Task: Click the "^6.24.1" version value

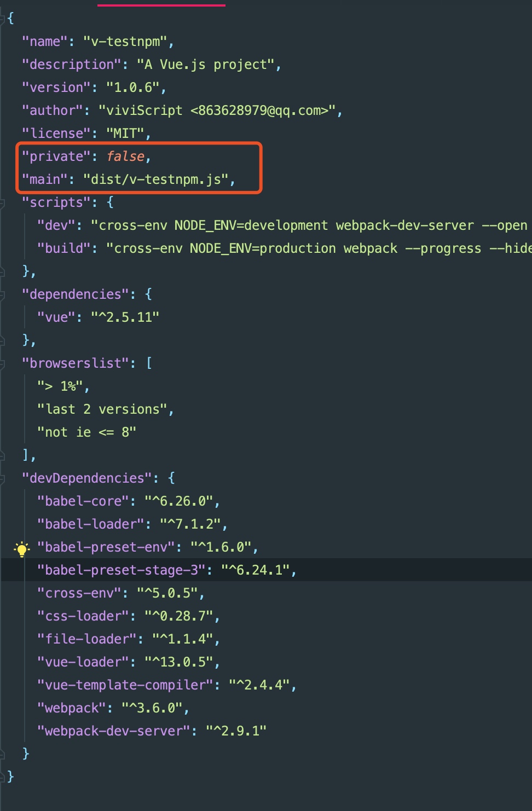Action: coord(256,570)
